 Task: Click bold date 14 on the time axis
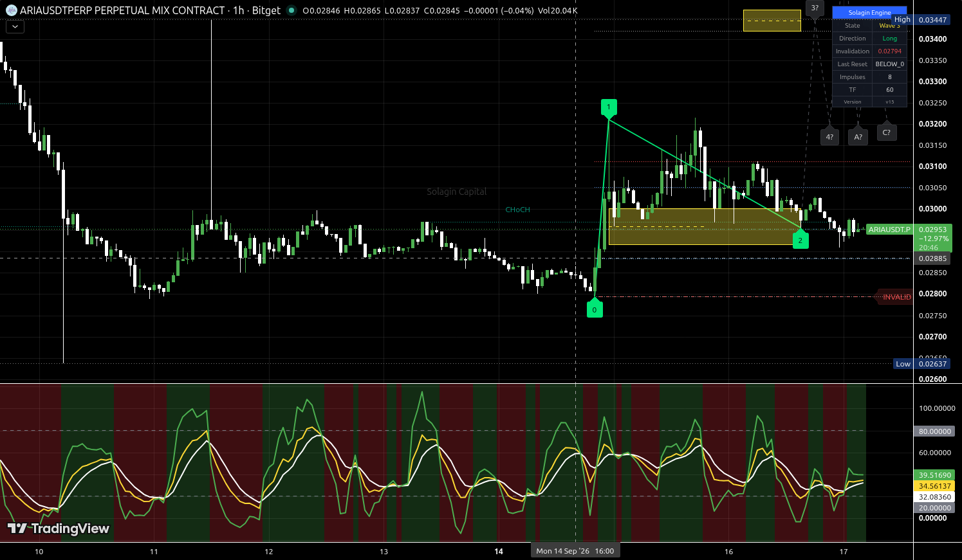(x=499, y=552)
